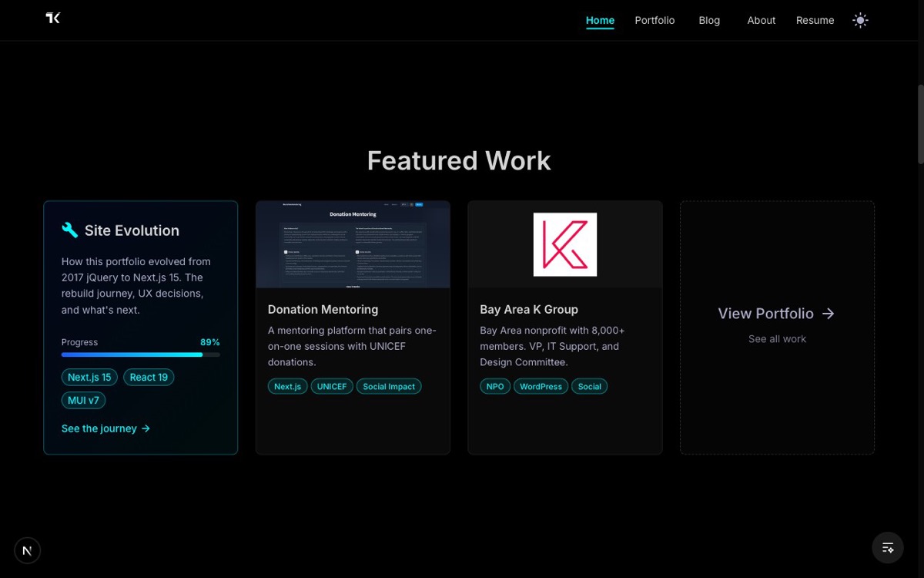Viewport: 924px width, 578px height.
Task: Click the TK logo in header
Action: click(x=53, y=18)
